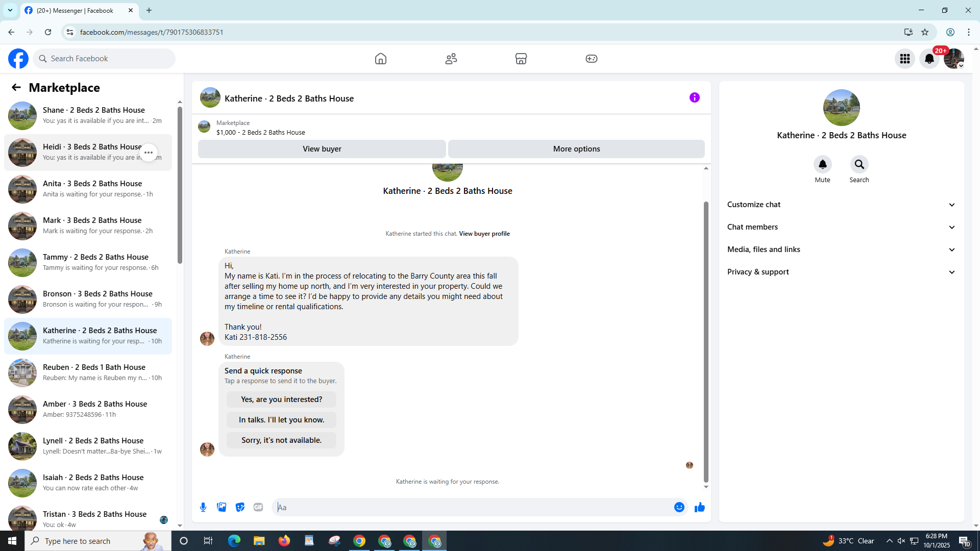The width and height of the screenshot is (980, 551).
Task: Open the Marketplace storefront icon
Action: (x=521, y=59)
